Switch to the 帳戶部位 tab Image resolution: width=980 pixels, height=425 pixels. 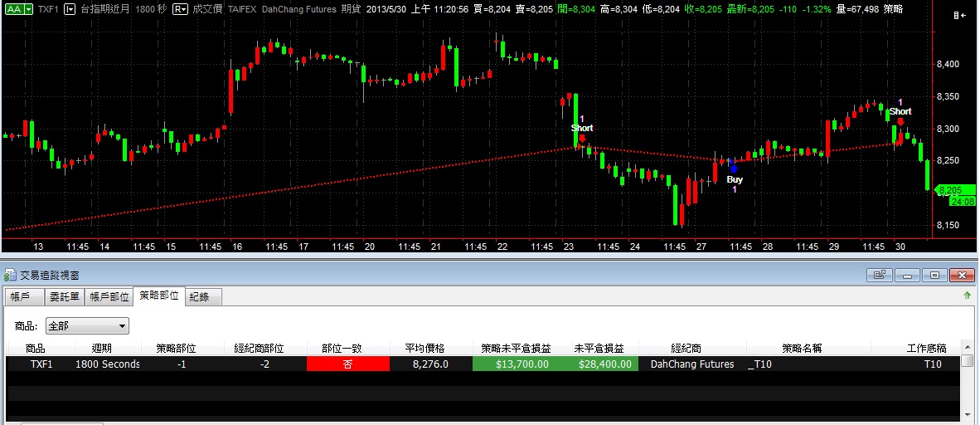[x=109, y=296]
